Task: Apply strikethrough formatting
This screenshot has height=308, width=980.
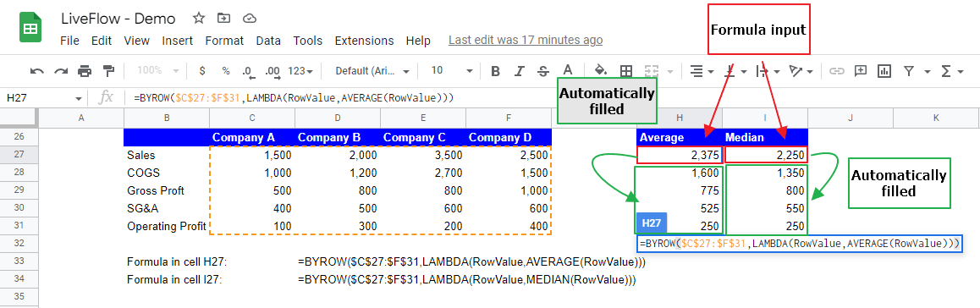Action: click(542, 71)
